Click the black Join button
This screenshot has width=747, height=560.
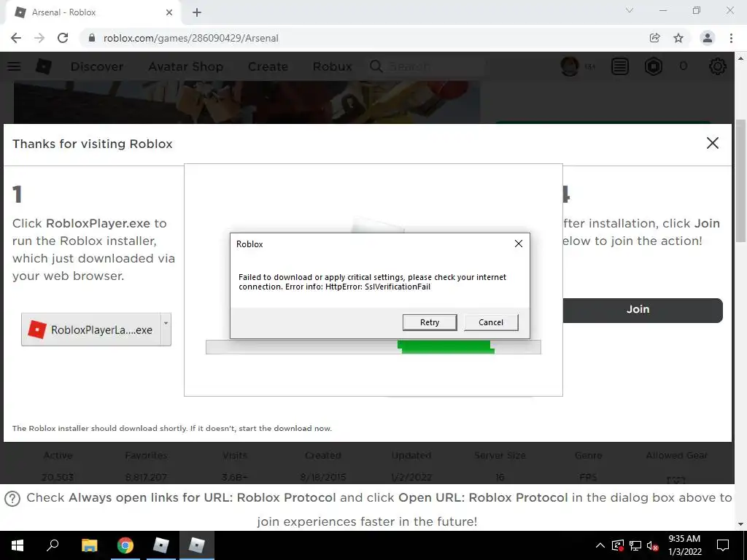(x=642, y=310)
